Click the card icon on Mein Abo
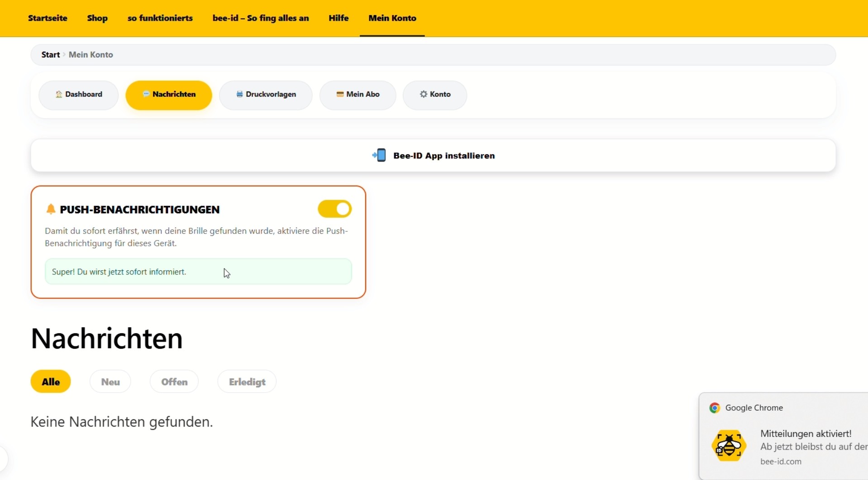 point(340,94)
